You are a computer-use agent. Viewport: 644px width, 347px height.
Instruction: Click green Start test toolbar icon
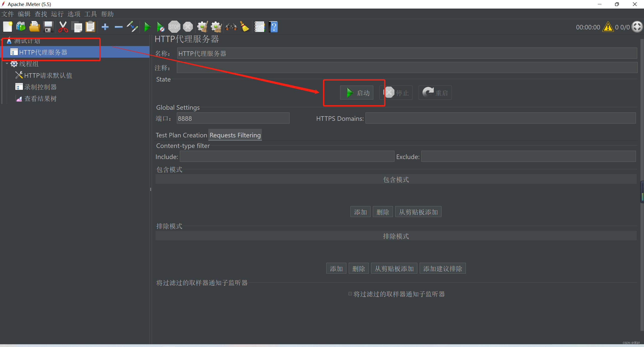coord(147,27)
